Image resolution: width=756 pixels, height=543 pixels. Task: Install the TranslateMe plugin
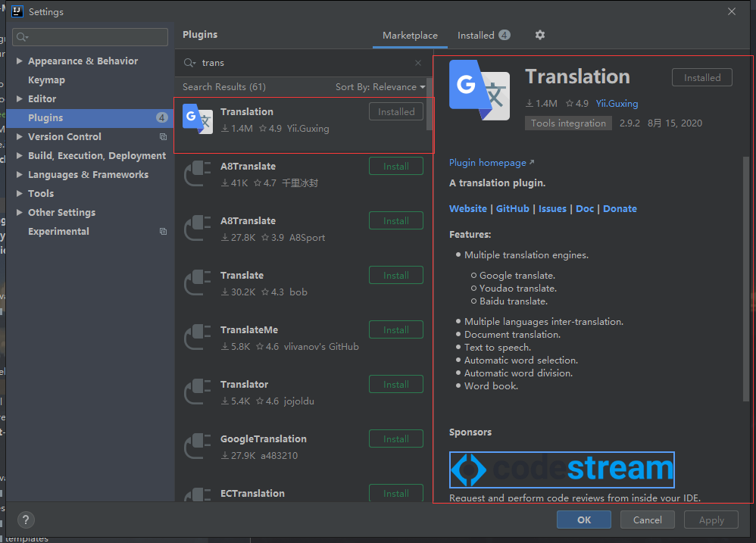(x=396, y=329)
